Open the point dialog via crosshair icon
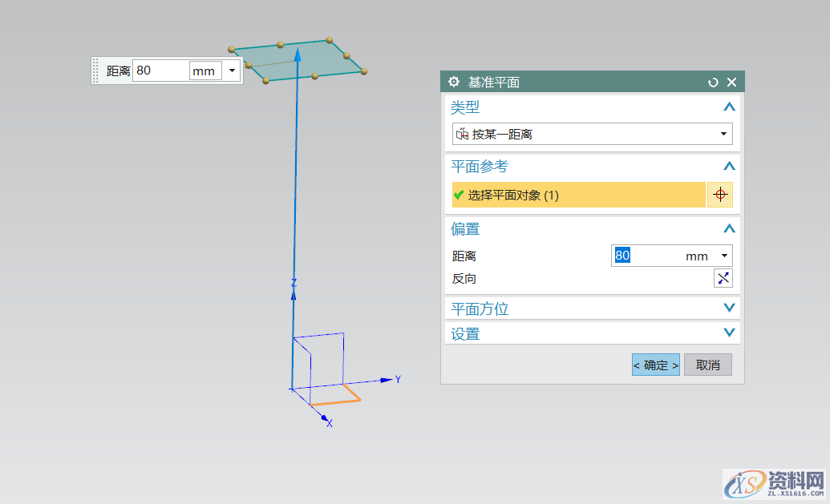Screen dimensions: 830x504 [719, 194]
